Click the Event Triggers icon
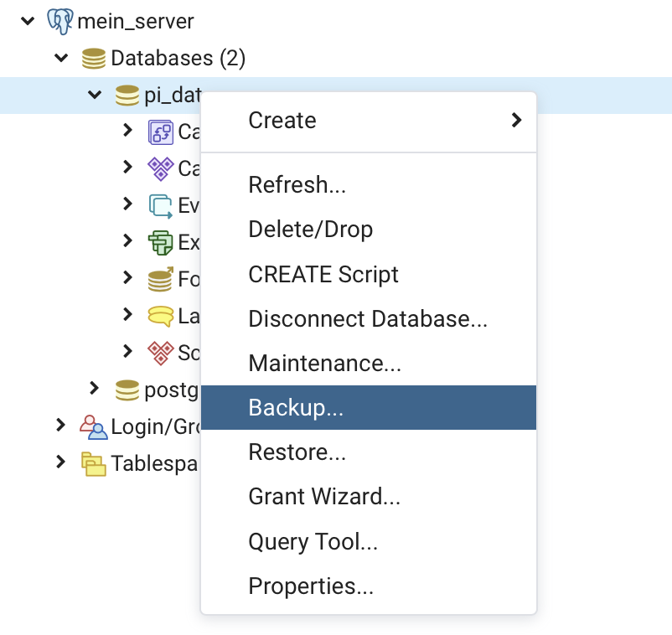 point(161,206)
